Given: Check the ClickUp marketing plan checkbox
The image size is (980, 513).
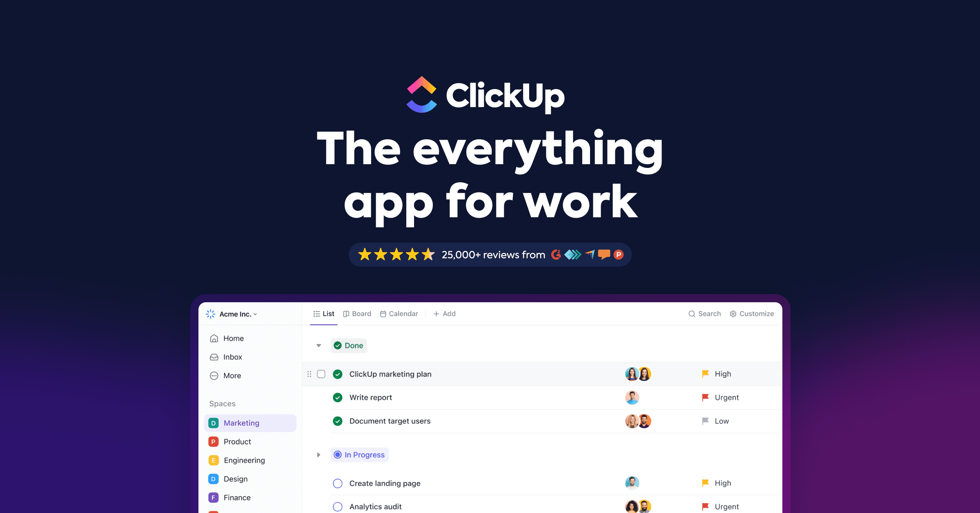Looking at the screenshot, I should [321, 374].
